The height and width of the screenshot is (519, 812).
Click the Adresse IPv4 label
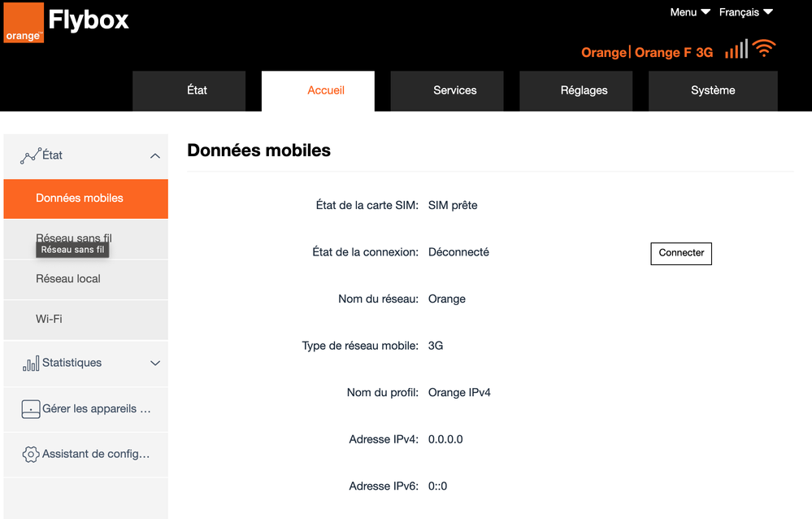coord(384,439)
